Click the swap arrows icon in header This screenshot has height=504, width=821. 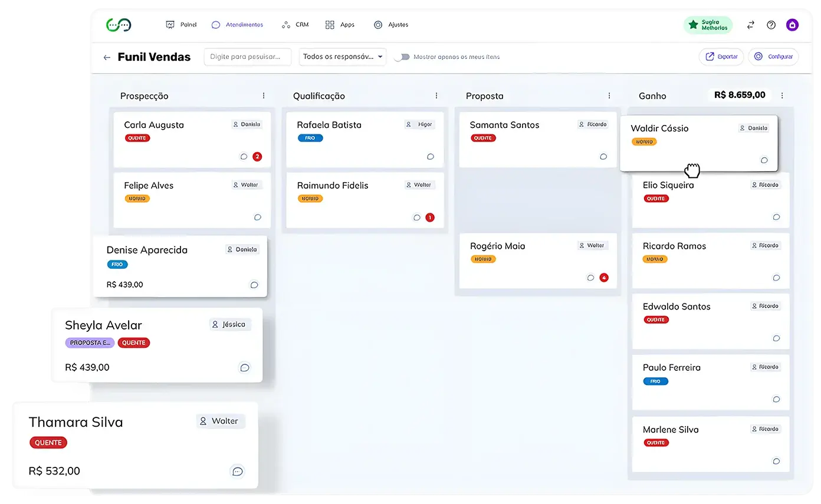[751, 25]
